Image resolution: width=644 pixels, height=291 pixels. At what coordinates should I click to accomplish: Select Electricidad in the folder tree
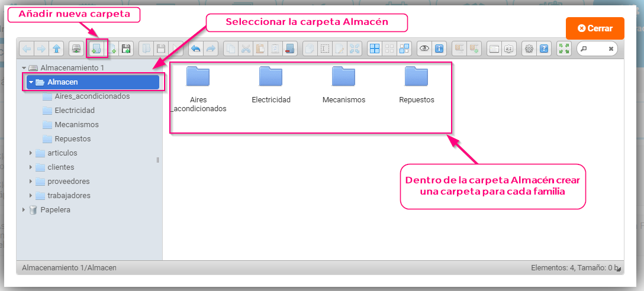pos(74,111)
